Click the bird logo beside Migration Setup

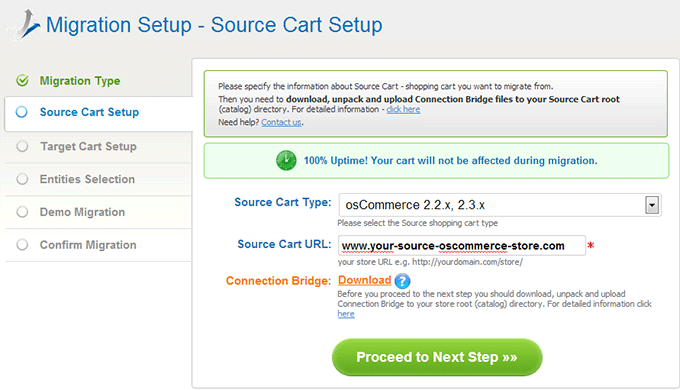[25, 25]
